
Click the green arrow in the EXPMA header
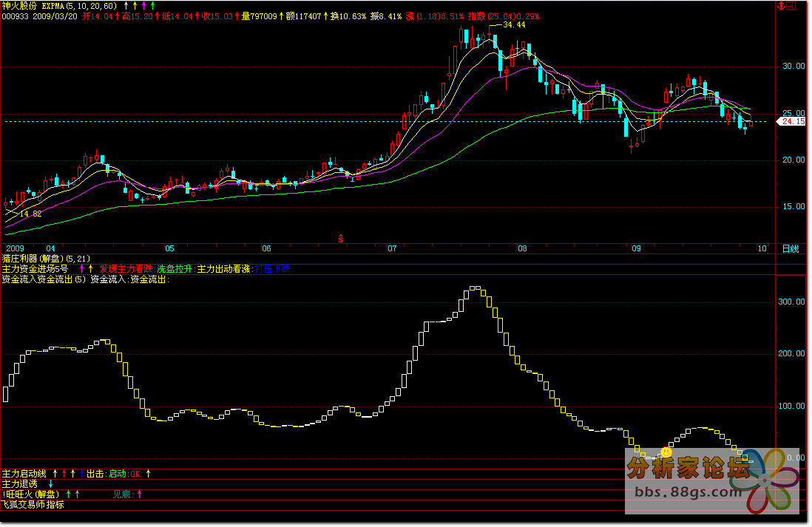(153, 6)
